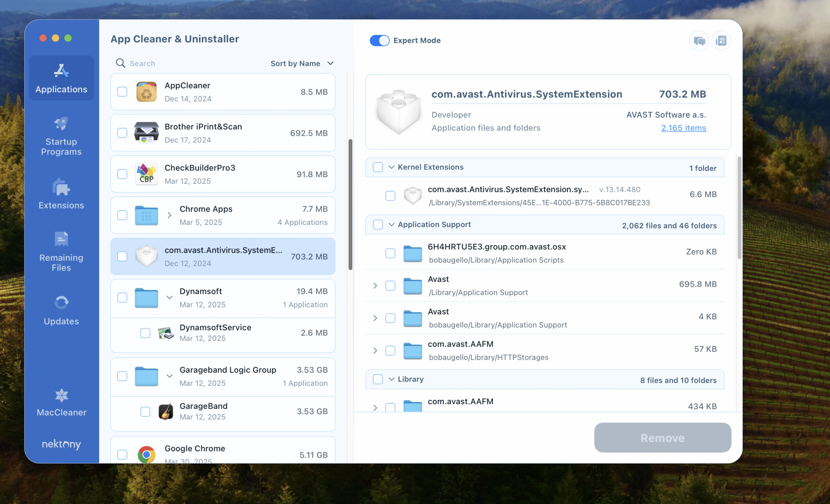Click the DynamsoftService app icon
The width and height of the screenshot is (830, 504).
click(166, 333)
